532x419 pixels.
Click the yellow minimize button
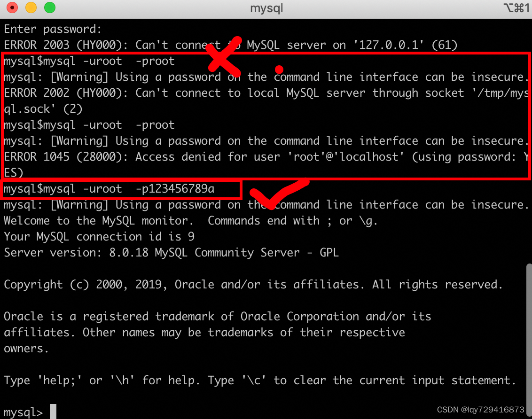(x=30, y=8)
